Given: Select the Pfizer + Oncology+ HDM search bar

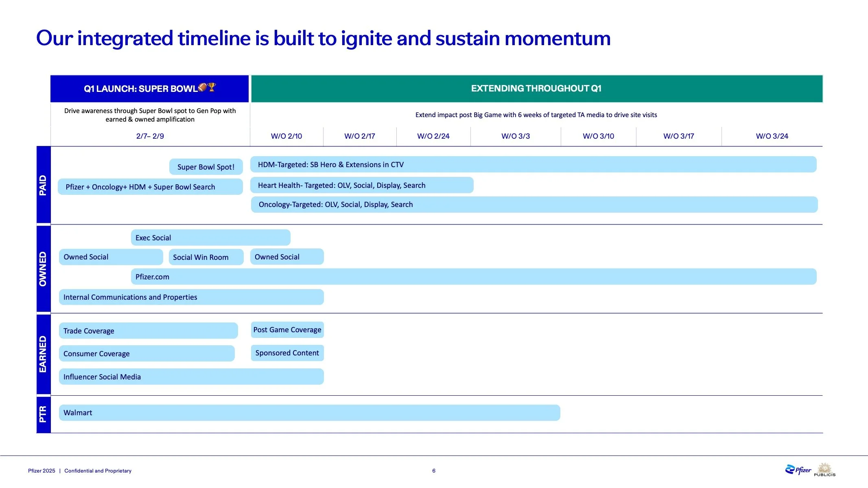Looking at the screenshot, I should pos(150,187).
